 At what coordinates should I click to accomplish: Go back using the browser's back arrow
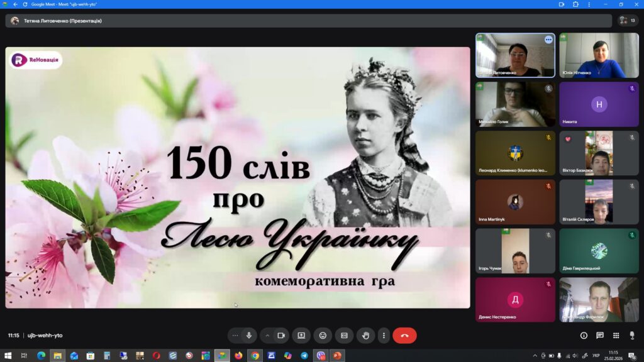[15, 4]
